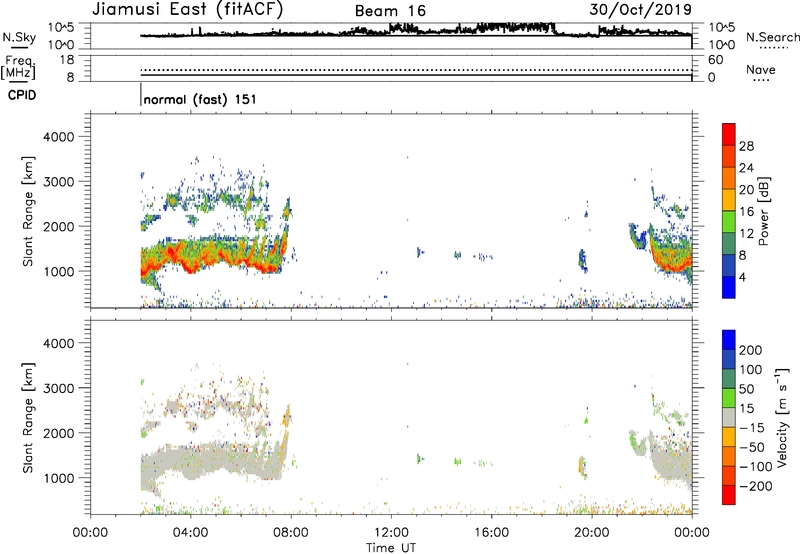Click the '200' value on the velocity colorbar
This screenshot has width=800, height=554.
click(751, 350)
